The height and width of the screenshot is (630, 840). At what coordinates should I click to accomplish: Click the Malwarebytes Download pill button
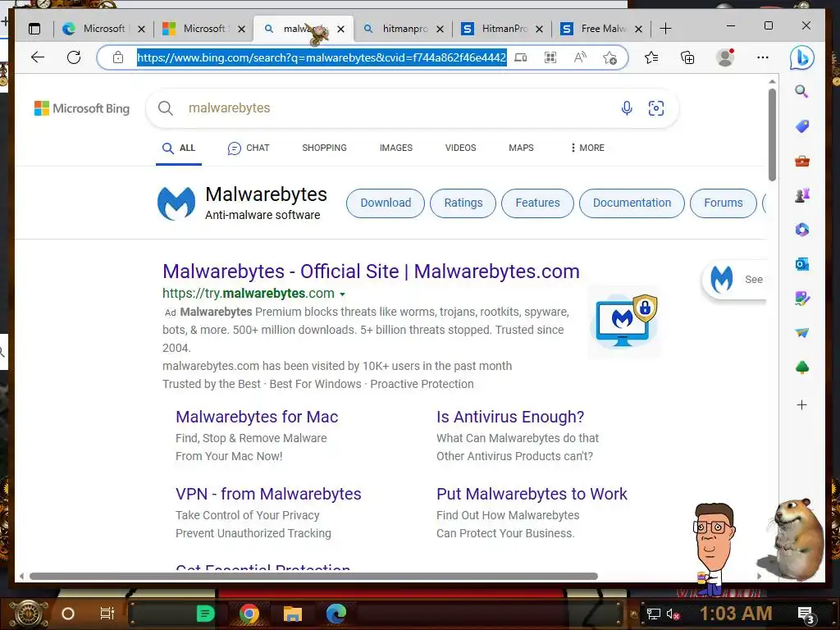point(386,203)
